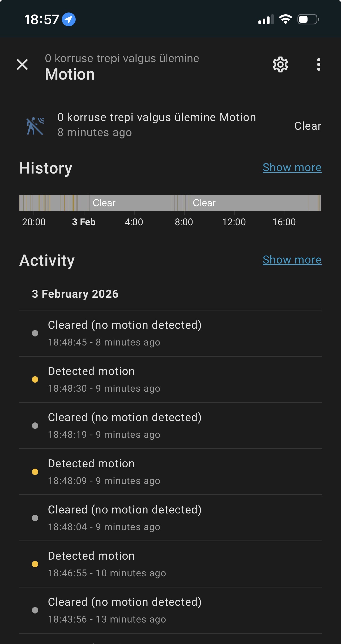Tap the location arrow status icon
The height and width of the screenshot is (644, 341).
pos(69,19)
